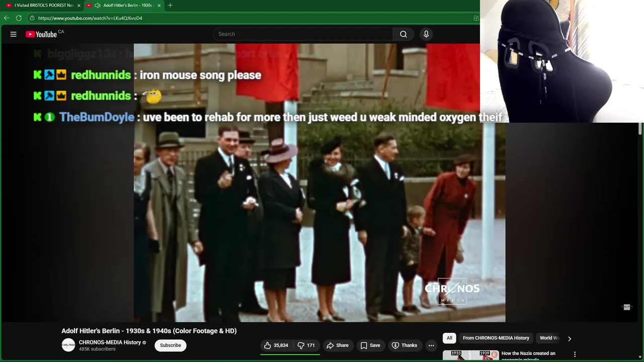Go back with browser back arrow
Screen dimensions: 644x362
pos(7,18)
